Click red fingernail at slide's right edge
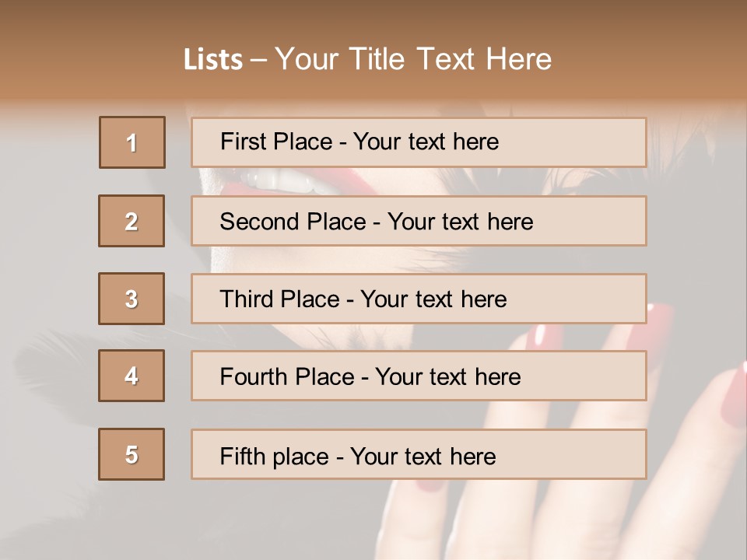Screen dimensions: 747x560 tap(733, 394)
